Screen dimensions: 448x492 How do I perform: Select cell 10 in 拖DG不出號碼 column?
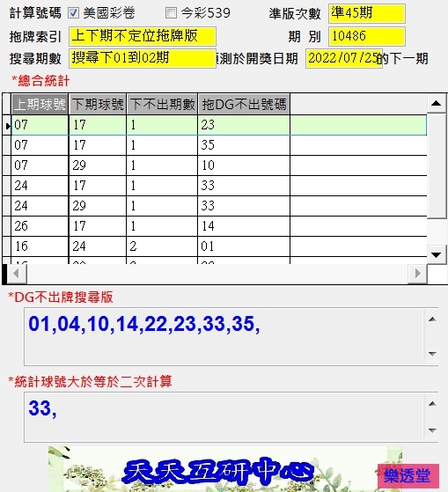pyautogui.click(x=244, y=165)
